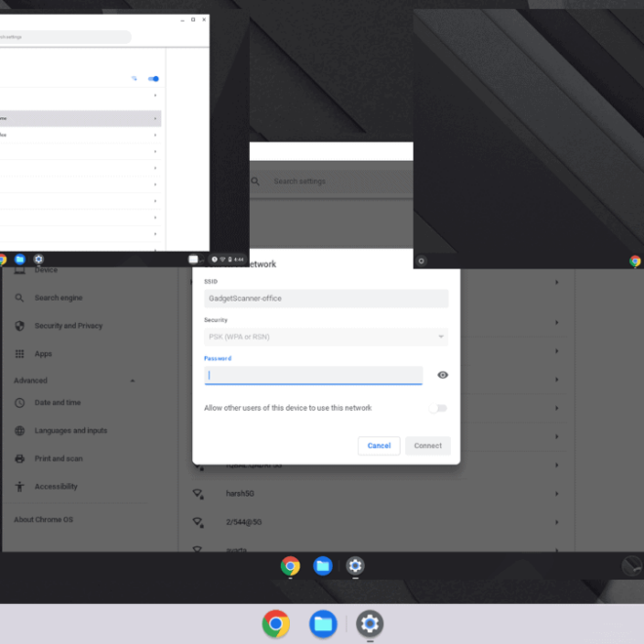Toggle Allow other users to use this network
The width and height of the screenshot is (644, 644).
(437, 408)
